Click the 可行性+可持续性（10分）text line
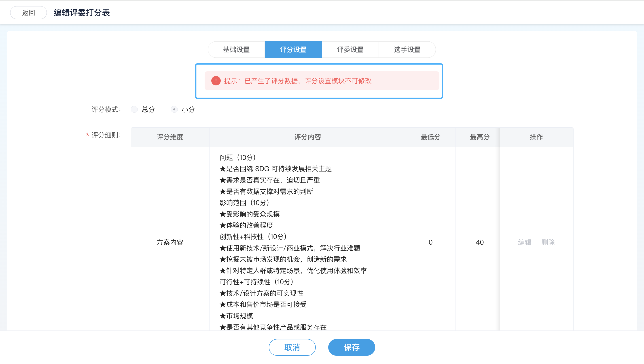Viewport: 644px width, 364px height. pos(256,282)
